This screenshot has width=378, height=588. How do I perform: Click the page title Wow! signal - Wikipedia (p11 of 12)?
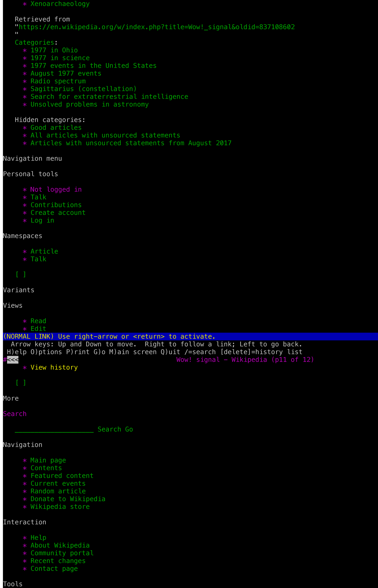pos(245,359)
